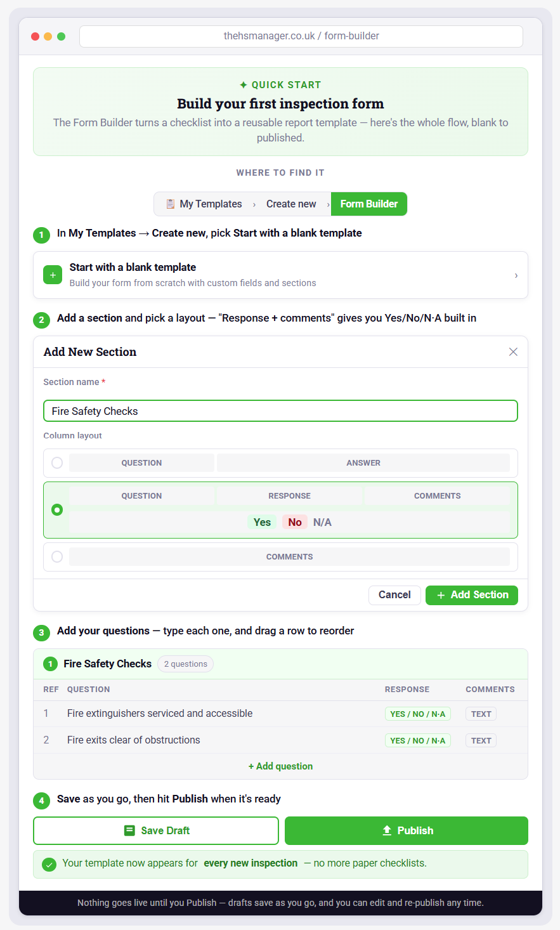Viewport: 560px width, 930px height.
Task: Select the Question Response Comments layout radio
Action: pyautogui.click(x=57, y=509)
